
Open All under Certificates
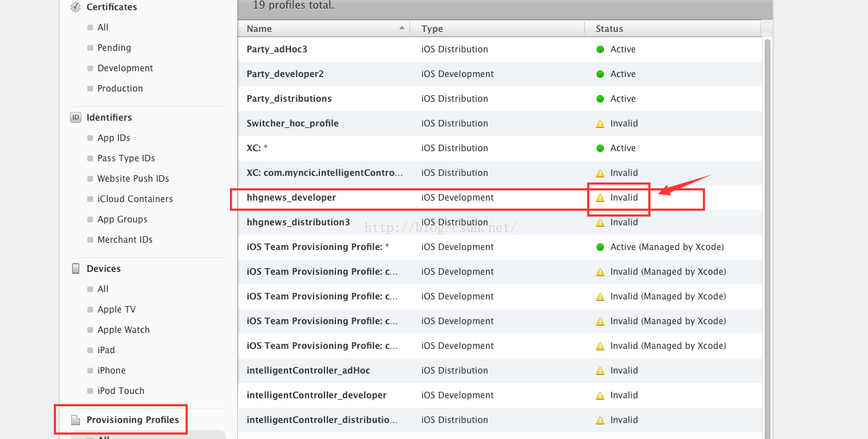click(x=103, y=28)
